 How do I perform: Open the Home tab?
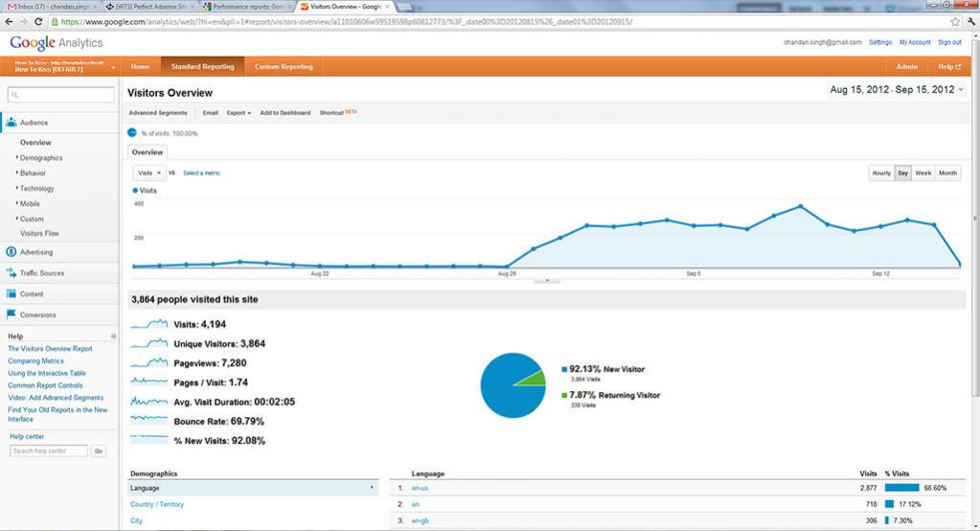[140, 66]
